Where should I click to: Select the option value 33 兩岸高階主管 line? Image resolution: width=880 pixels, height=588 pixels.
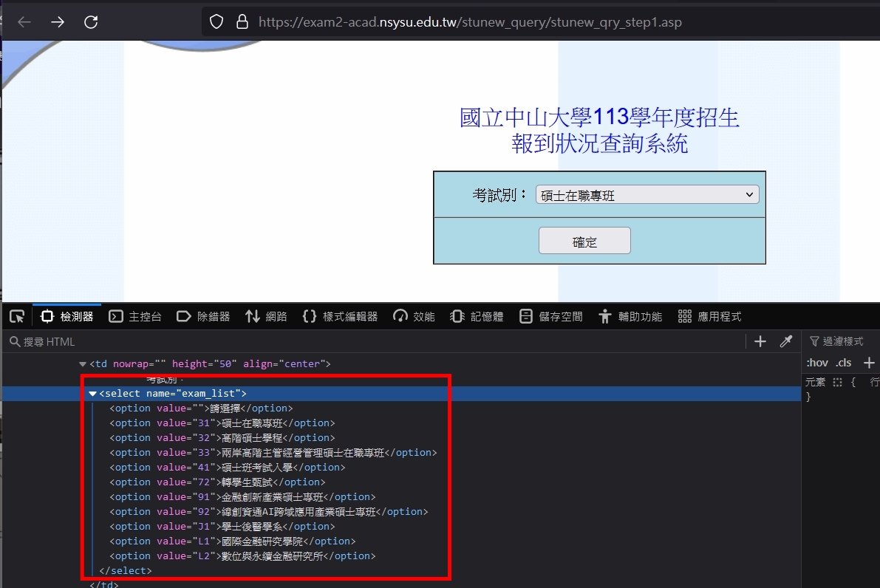click(273, 453)
